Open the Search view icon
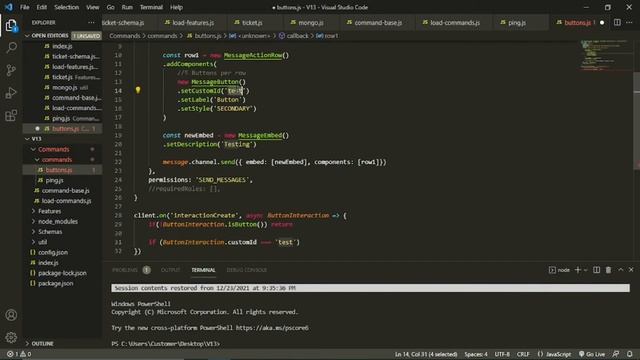 [11, 48]
